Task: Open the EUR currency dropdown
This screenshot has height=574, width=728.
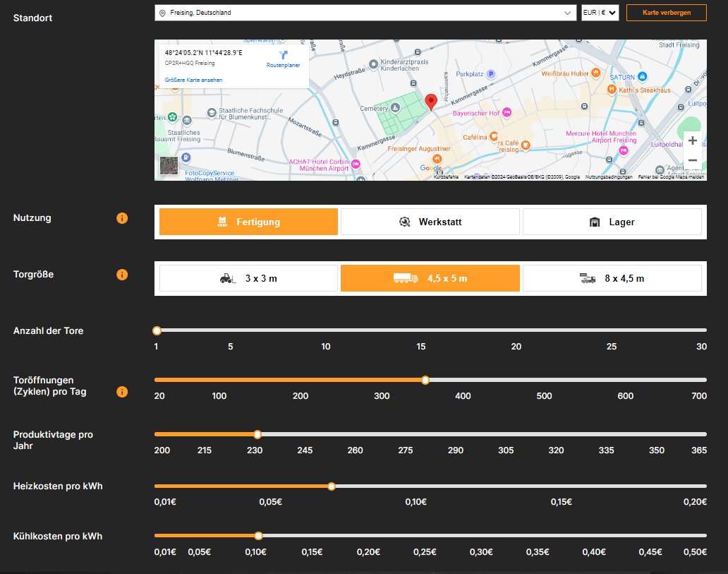Action: tap(600, 13)
